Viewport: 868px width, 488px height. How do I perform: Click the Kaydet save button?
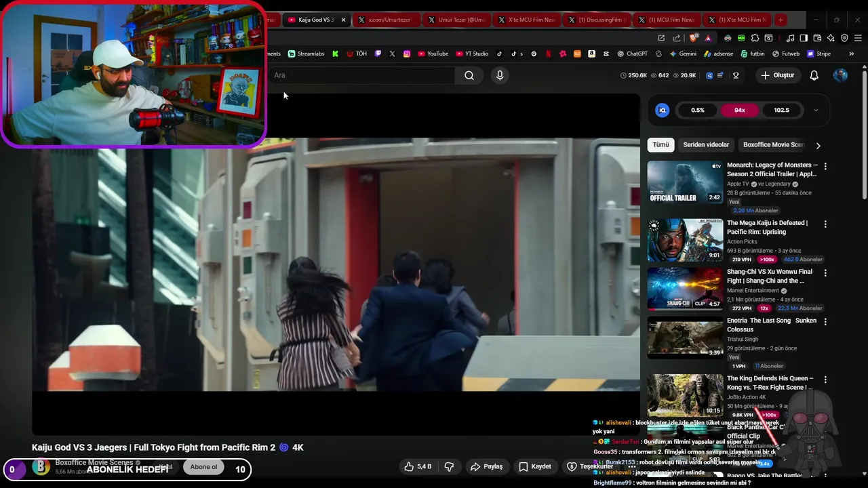click(x=535, y=466)
